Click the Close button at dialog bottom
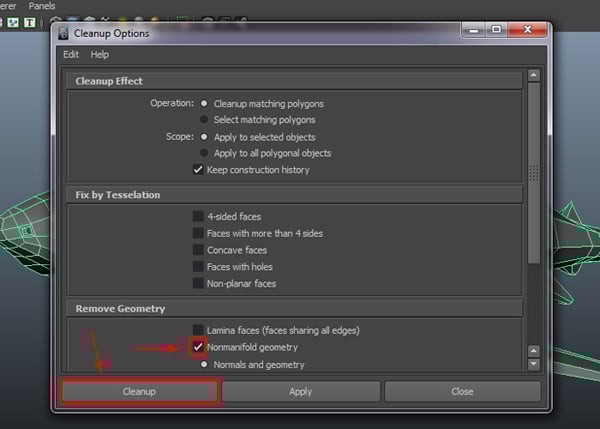 pos(462,391)
